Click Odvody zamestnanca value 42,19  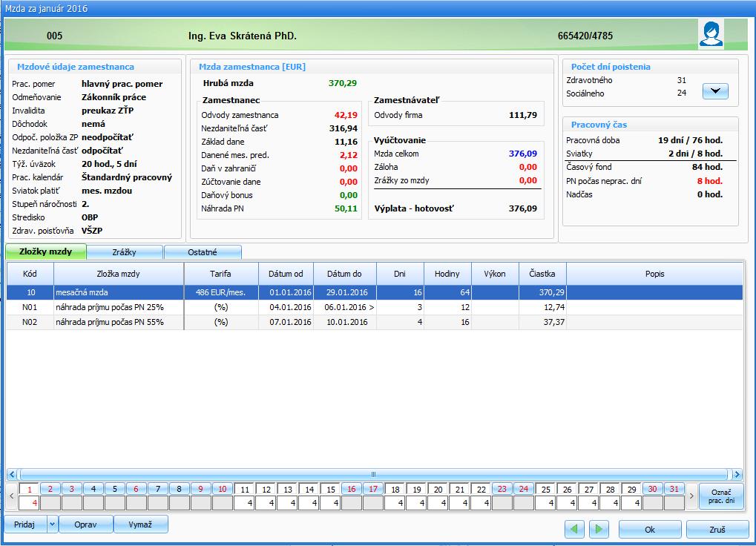click(346, 115)
